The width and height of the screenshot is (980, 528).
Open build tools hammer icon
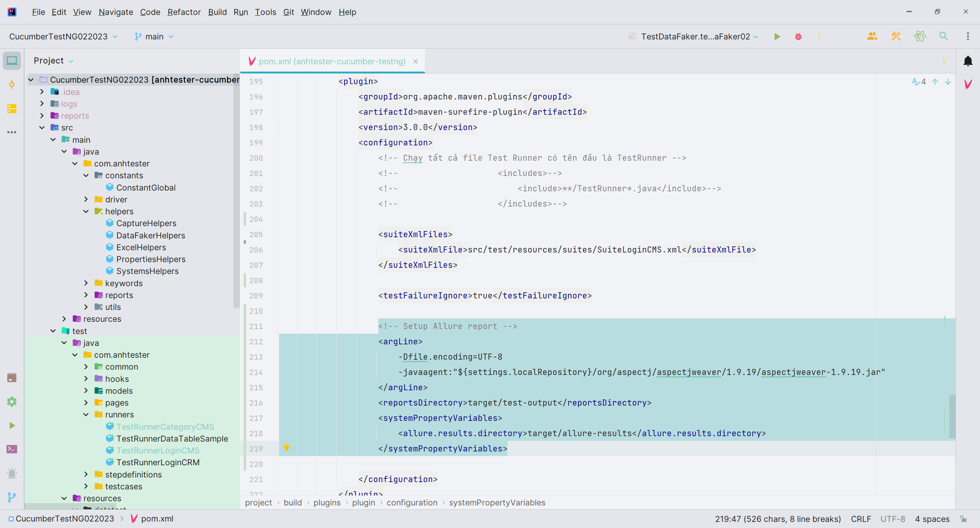(896, 36)
